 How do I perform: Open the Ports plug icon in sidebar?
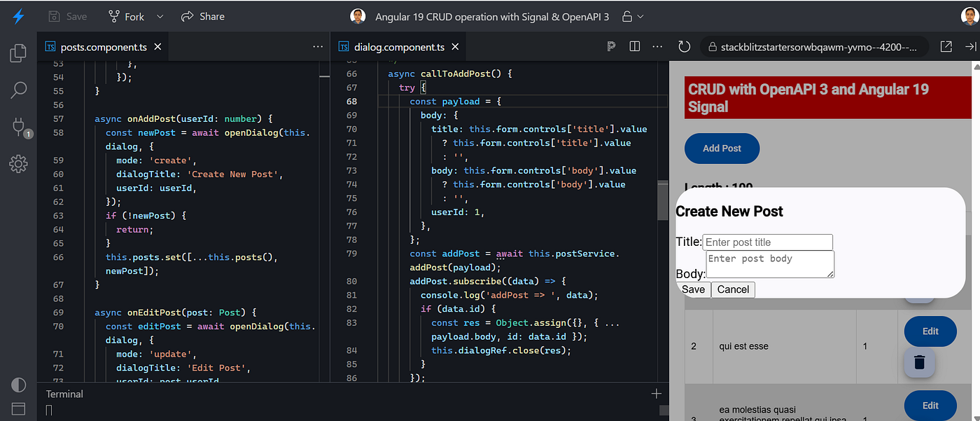pos(18,127)
